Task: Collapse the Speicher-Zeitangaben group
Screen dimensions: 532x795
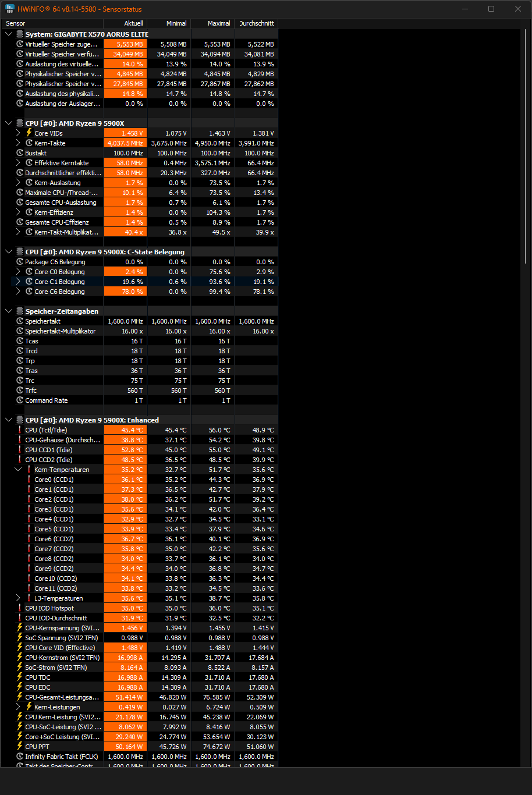Action: 9,311
